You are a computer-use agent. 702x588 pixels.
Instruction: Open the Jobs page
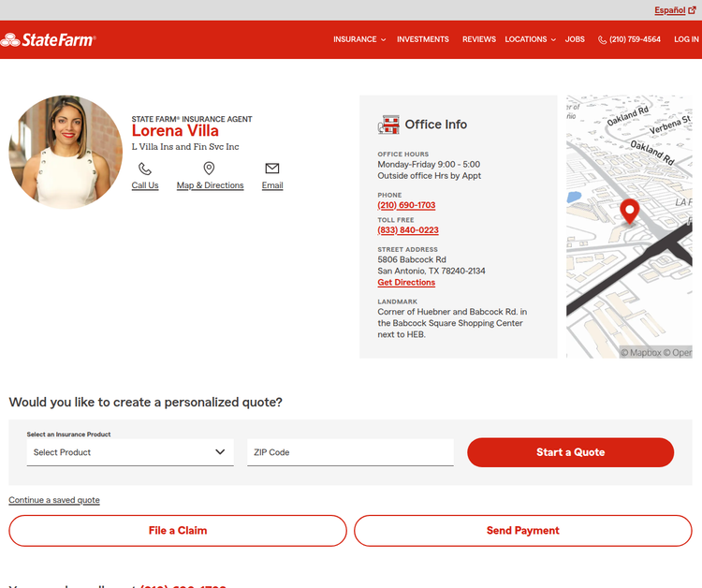point(575,39)
